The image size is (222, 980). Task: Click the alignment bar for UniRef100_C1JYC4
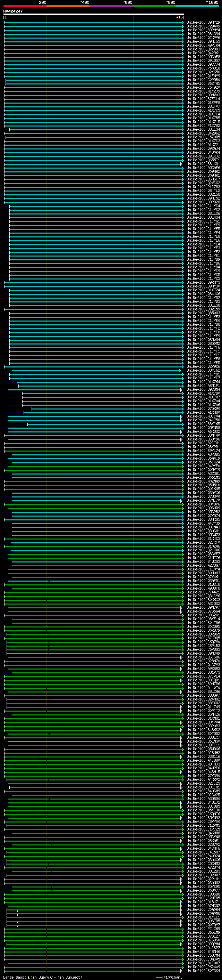(96, 206)
